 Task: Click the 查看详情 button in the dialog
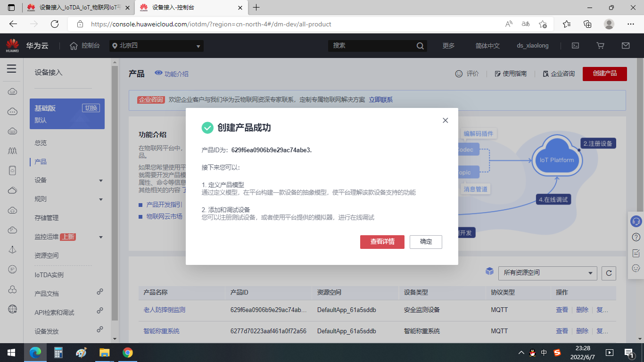382,242
